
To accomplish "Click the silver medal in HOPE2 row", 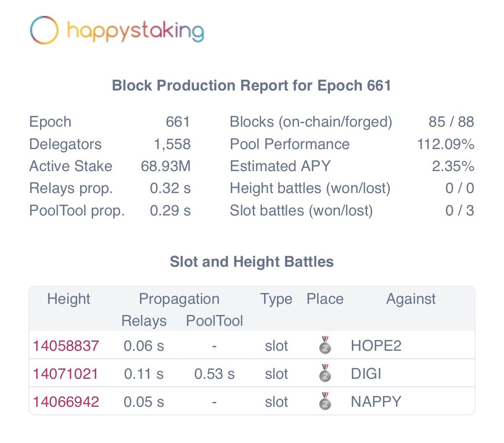I will click(x=325, y=345).
